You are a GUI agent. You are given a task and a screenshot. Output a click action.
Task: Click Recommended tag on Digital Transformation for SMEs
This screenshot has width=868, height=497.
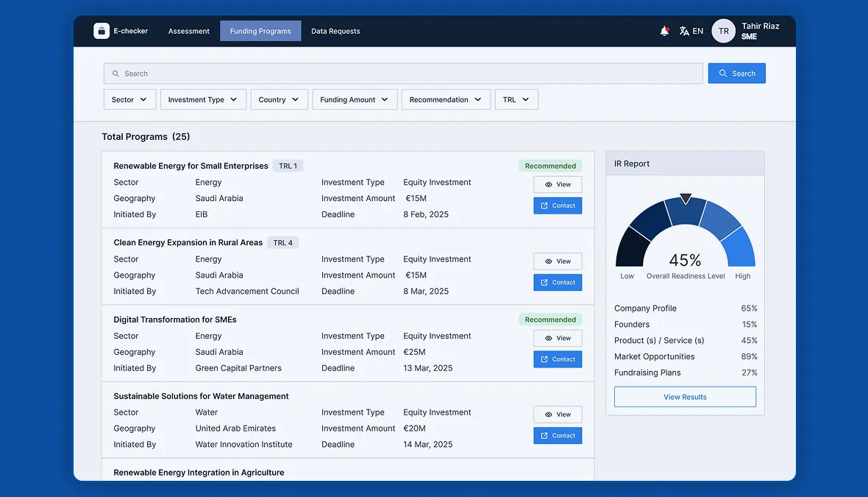pyautogui.click(x=550, y=319)
